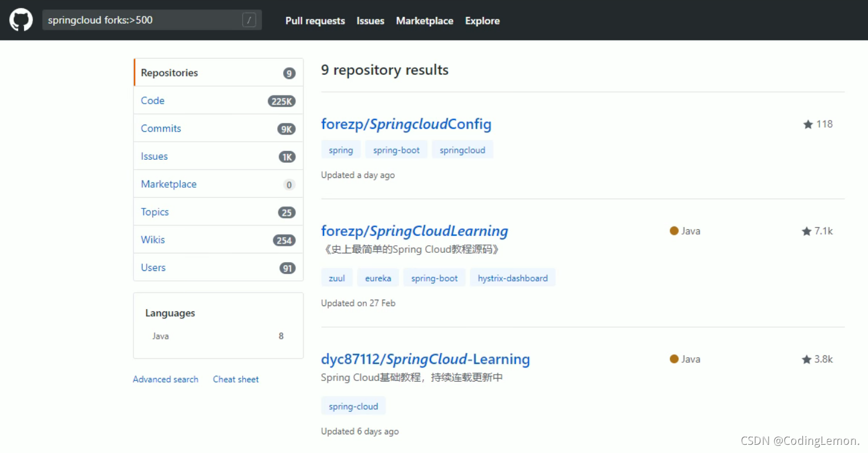The width and height of the screenshot is (868, 453).
Task: Click the spring-cloud topic tag
Action: (x=353, y=406)
